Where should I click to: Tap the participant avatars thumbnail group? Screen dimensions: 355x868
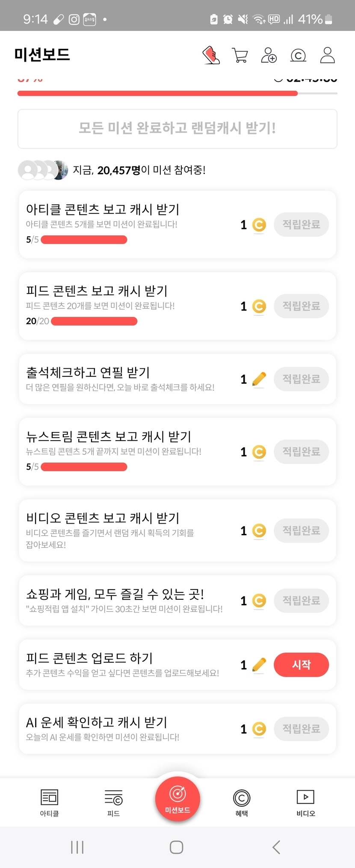pyautogui.click(x=43, y=170)
